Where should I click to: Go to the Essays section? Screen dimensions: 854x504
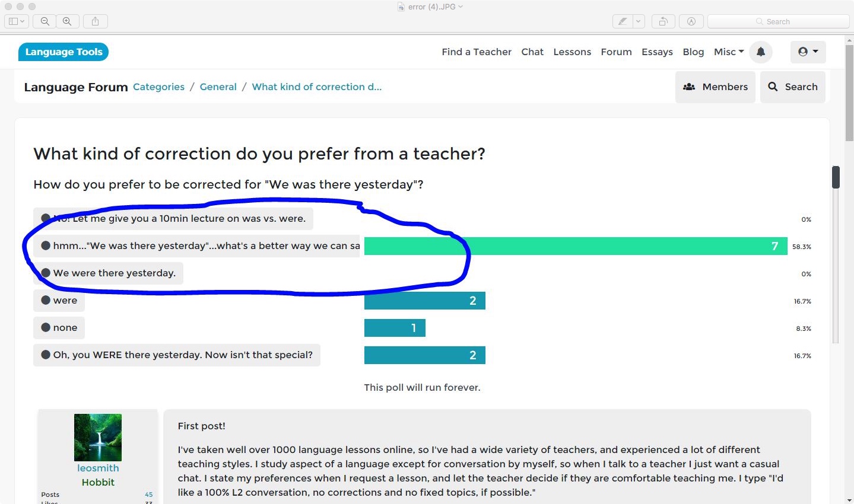click(657, 52)
